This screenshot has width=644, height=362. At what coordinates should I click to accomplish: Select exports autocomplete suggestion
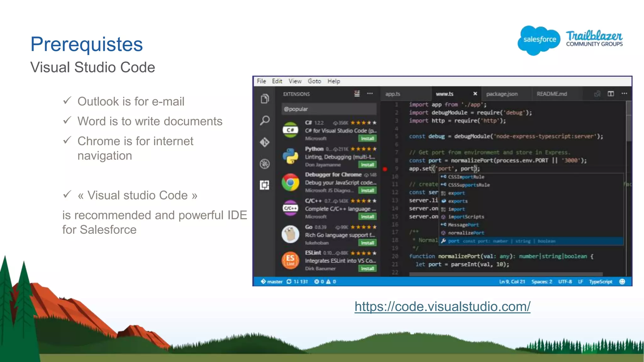click(531, 201)
